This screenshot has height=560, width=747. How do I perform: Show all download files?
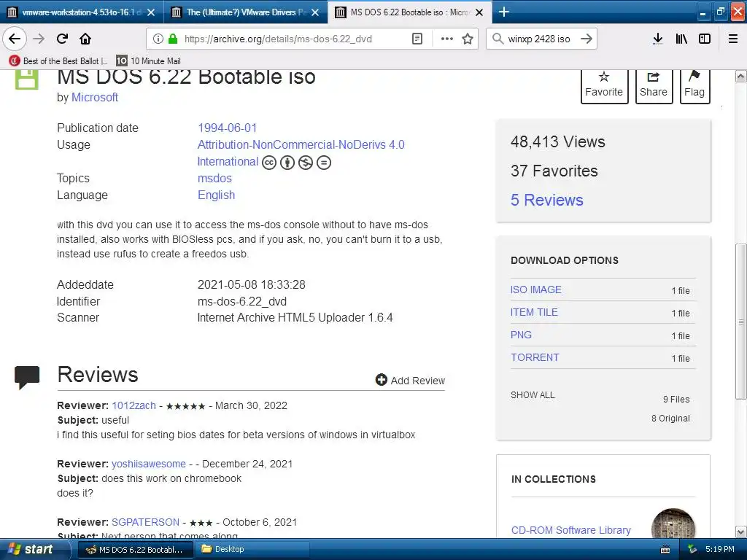[533, 395]
